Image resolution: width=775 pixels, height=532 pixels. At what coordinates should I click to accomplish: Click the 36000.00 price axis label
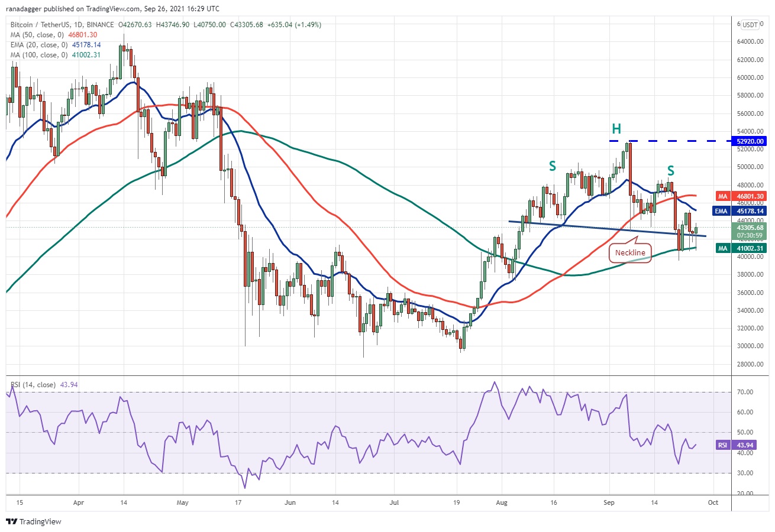tap(749, 293)
